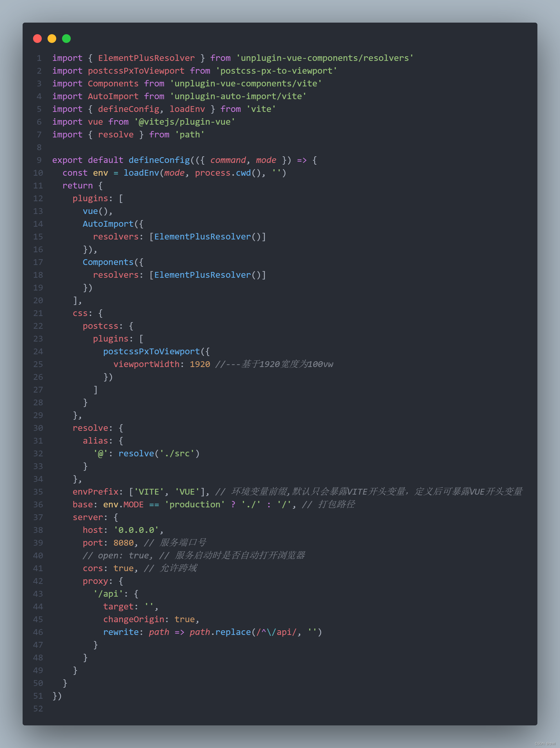Select the ElementPlusResolver import on line 1
560x748 pixels.
pos(146,58)
